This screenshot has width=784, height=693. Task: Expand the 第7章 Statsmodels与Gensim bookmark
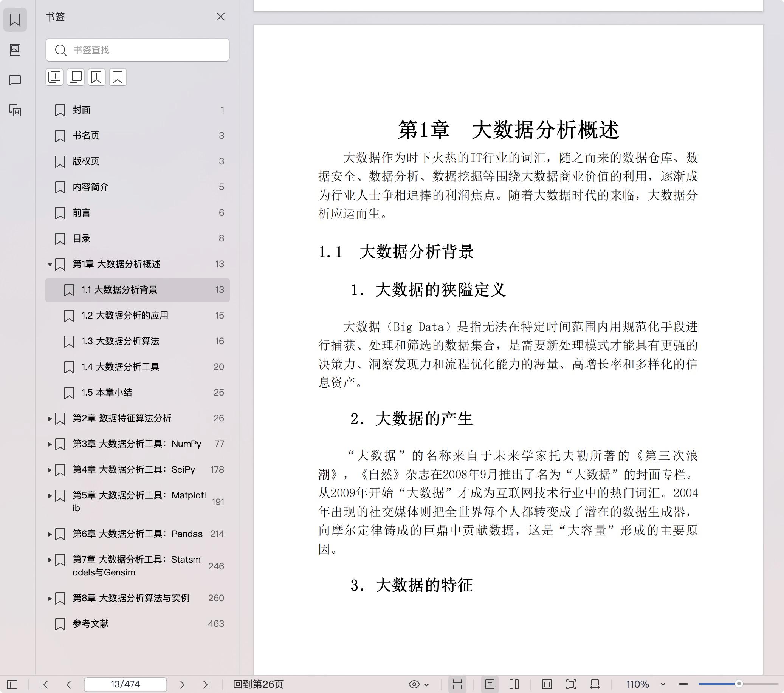pyautogui.click(x=50, y=560)
